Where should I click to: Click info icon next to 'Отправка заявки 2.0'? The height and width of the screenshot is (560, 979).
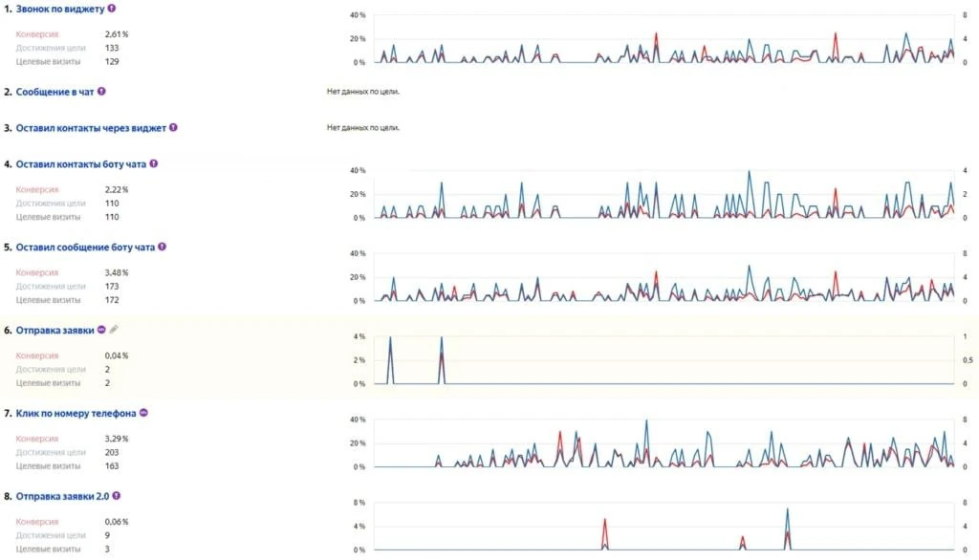116,496
